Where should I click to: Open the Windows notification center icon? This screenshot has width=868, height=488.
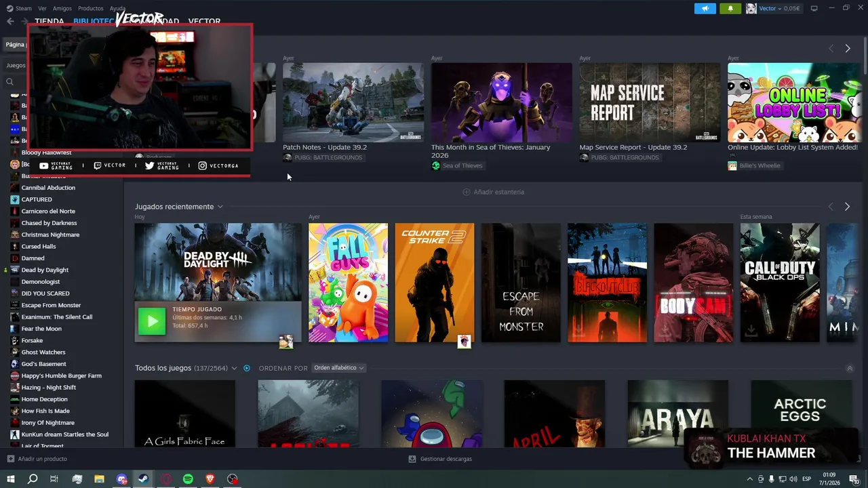tap(854, 479)
